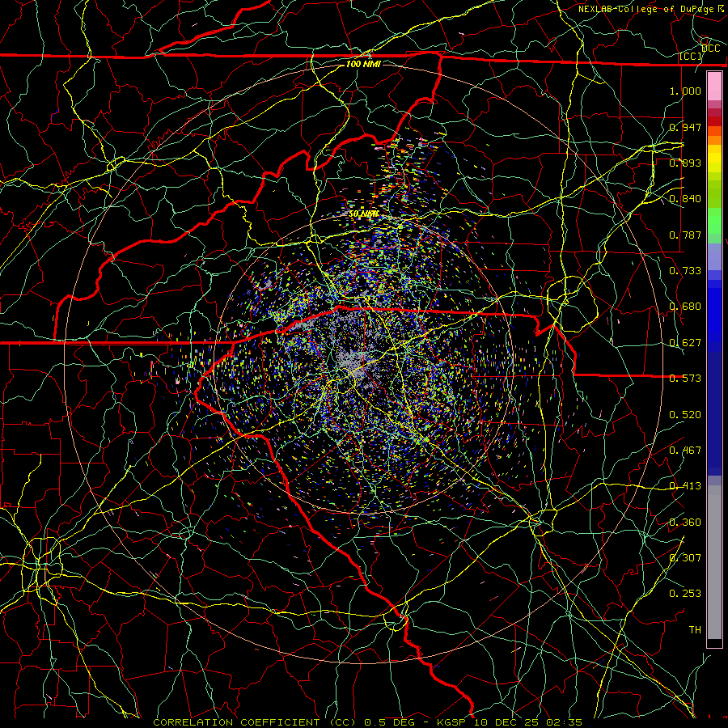
Task: Click the KGSP station ID in the caption
Action: point(451,722)
